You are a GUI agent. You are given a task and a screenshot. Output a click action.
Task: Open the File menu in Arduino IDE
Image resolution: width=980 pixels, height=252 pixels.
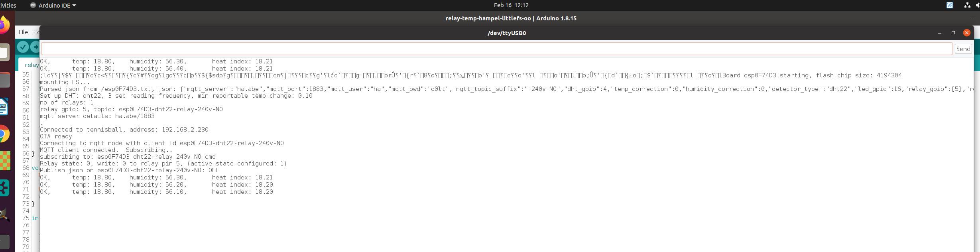(x=23, y=32)
